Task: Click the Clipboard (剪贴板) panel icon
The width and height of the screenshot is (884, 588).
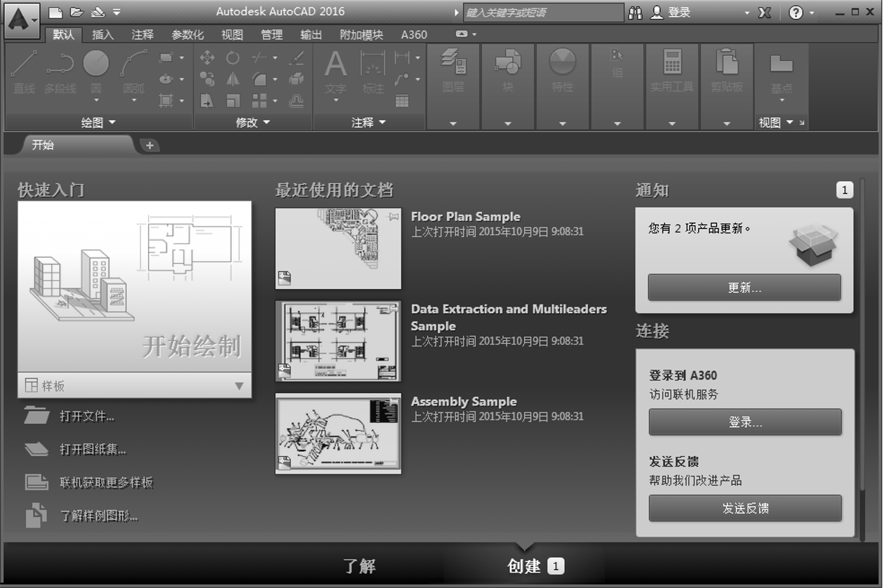Action: point(726,63)
